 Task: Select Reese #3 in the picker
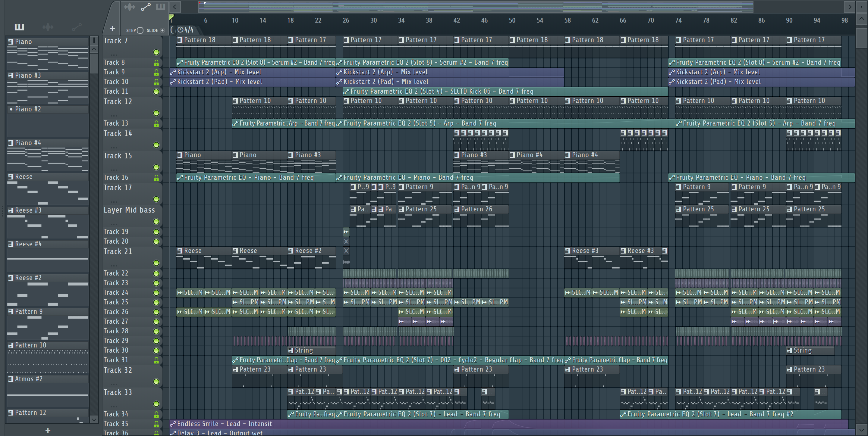coord(48,210)
